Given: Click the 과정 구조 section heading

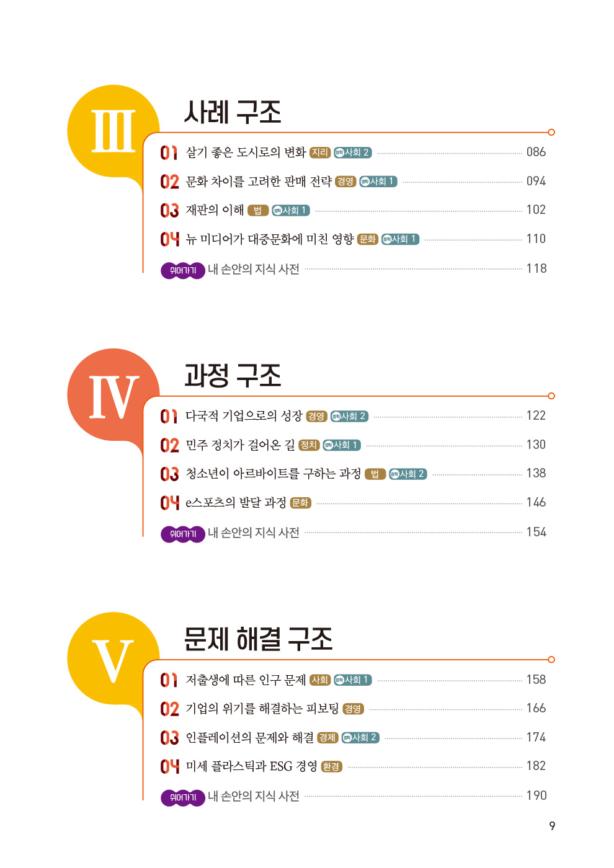Looking at the screenshot, I should [x=233, y=375].
